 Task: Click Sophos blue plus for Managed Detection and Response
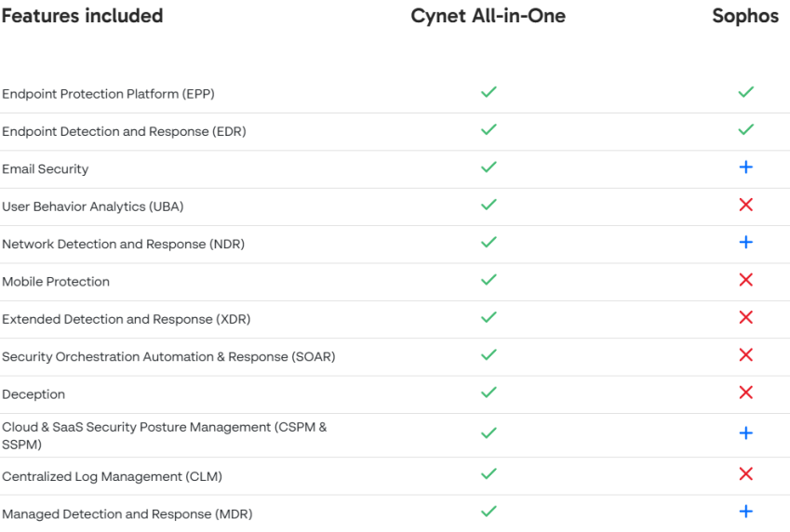pos(745,512)
